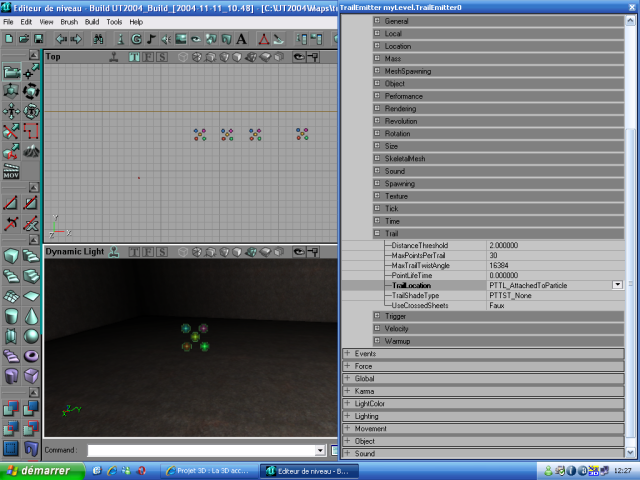Expand the LightColor property group
The width and height of the screenshot is (640, 480).
347,403
